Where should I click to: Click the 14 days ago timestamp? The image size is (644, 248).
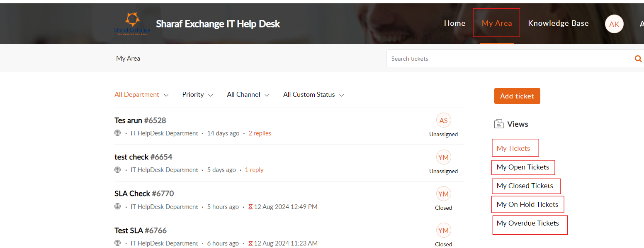[x=223, y=133]
